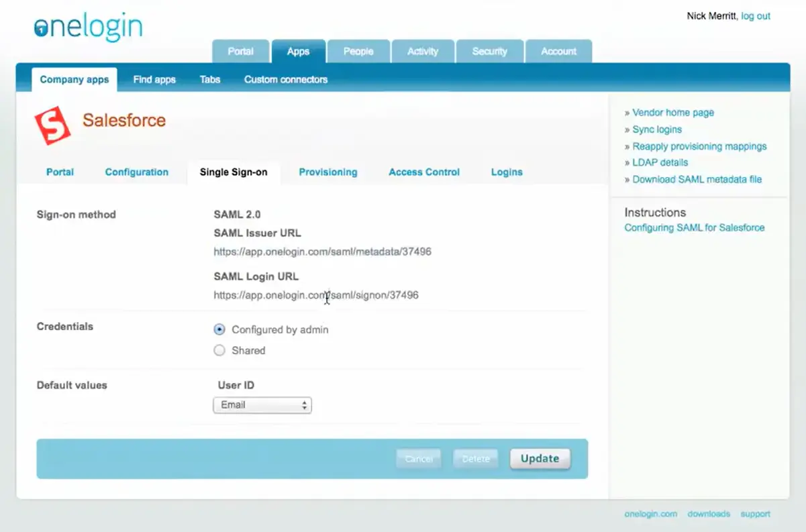Switch to the Configuration tab

pos(136,172)
